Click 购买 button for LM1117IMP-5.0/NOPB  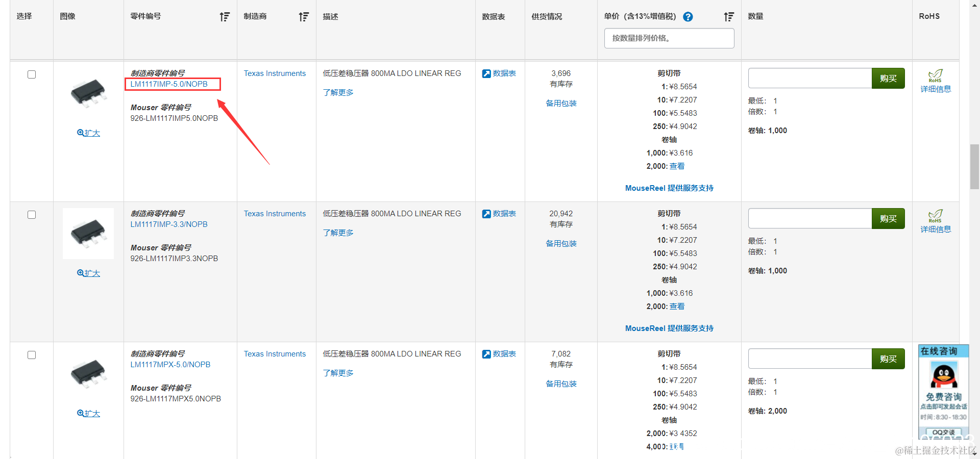point(888,78)
